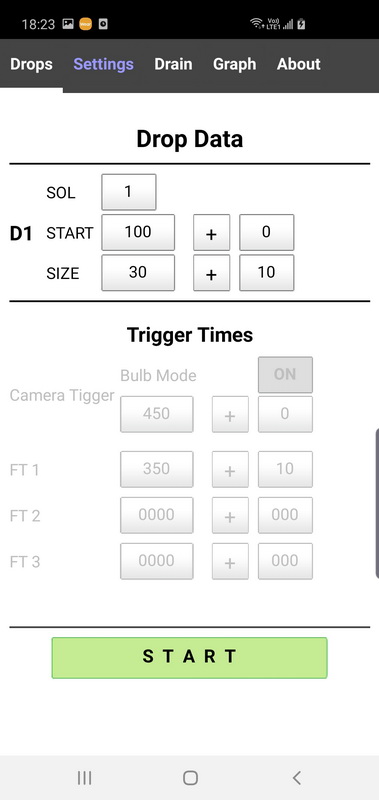Select the SOL value field showing 1
This screenshot has width=379, height=800.
pyautogui.click(x=129, y=192)
